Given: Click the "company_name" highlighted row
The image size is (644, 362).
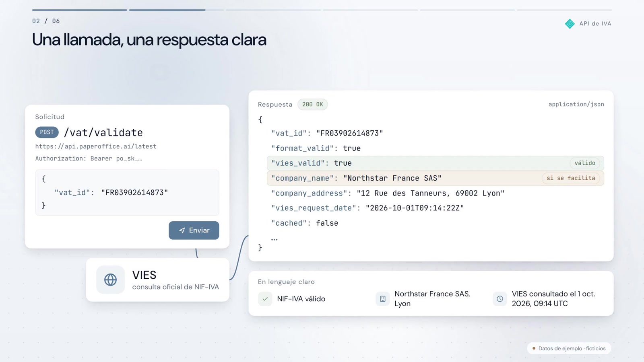Looking at the screenshot, I should (x=435, y=178).
